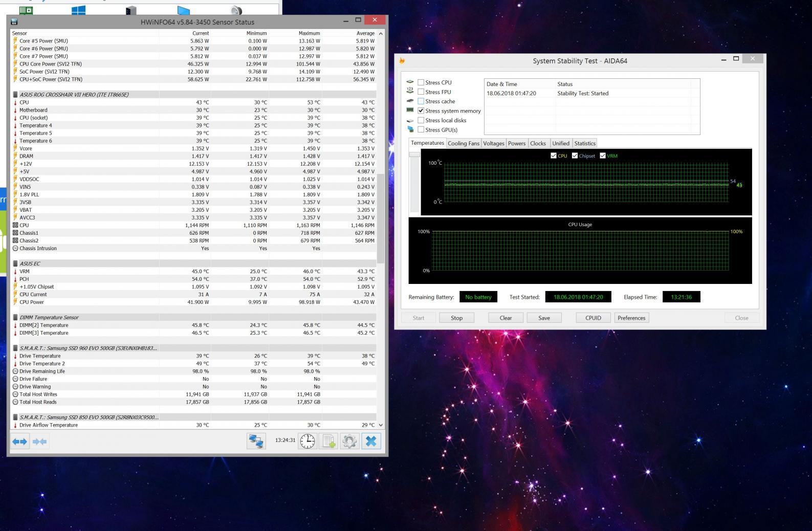812x531 pixels.
Task: Click the expand columns double-arrow icon
Action: click(x=20, y=441)
